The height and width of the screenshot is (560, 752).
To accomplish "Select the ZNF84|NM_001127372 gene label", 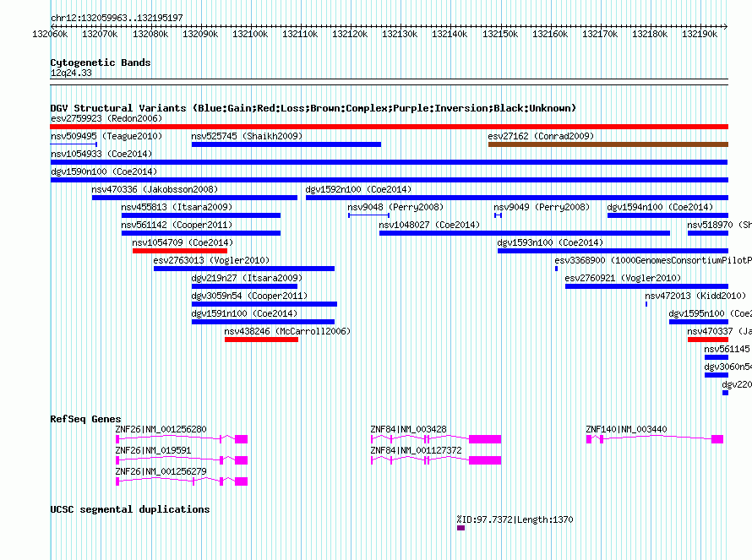I will (x=417, y=450).
